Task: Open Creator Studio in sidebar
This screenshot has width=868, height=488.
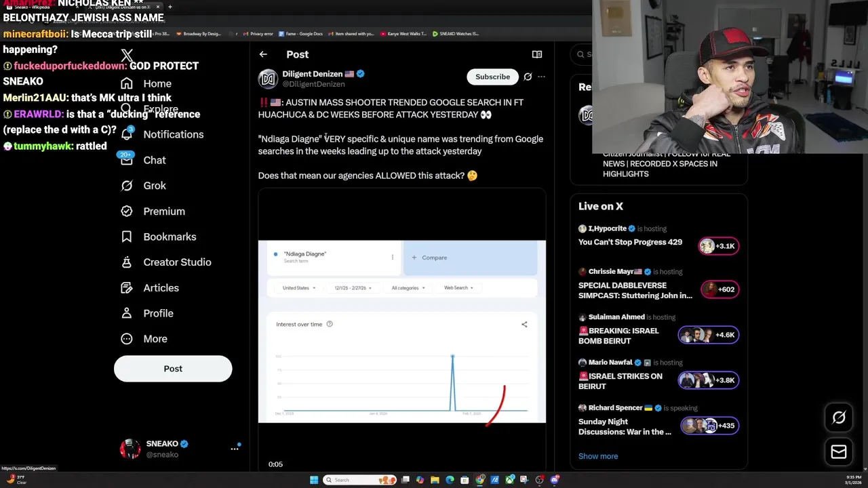Action: pos(165,262)
